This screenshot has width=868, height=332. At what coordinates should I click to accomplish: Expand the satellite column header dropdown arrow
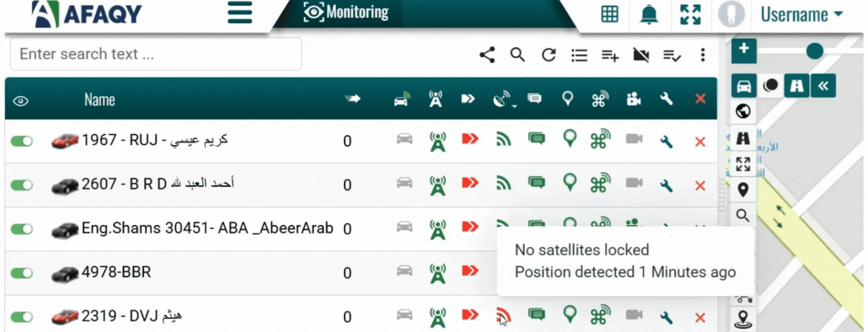514,106
